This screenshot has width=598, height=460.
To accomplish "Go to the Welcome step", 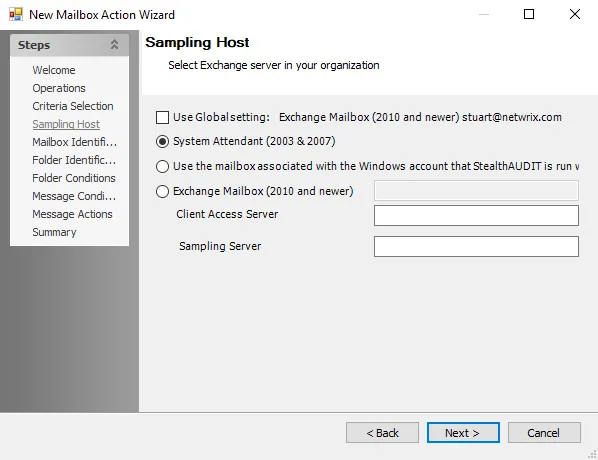I will tap(54, 70).
